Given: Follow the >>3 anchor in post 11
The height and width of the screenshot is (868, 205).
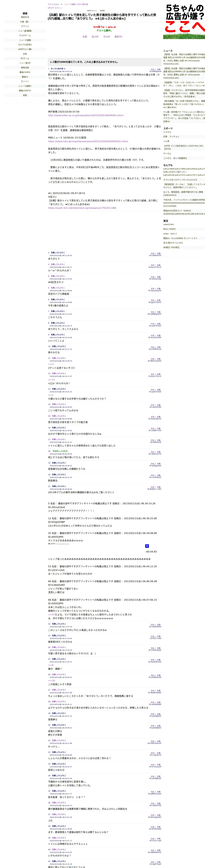Looking at the screenshot, I should 51,364.
